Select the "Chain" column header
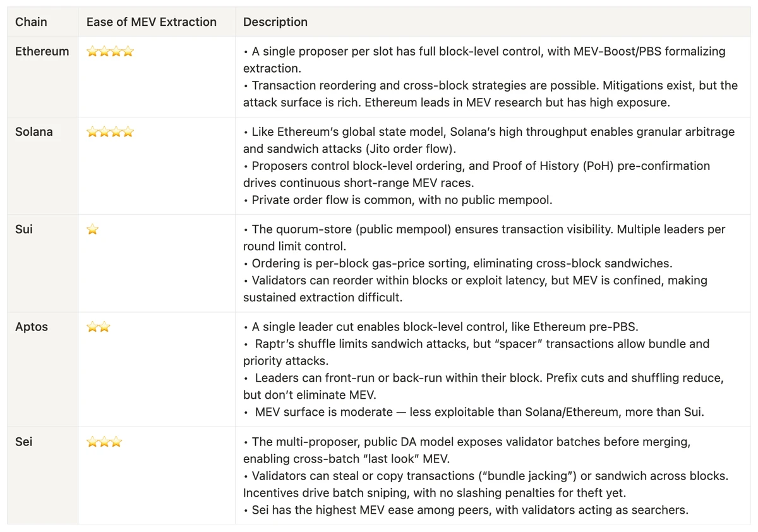The height and width of the screenshot is (532, 758). click(31, 22)
